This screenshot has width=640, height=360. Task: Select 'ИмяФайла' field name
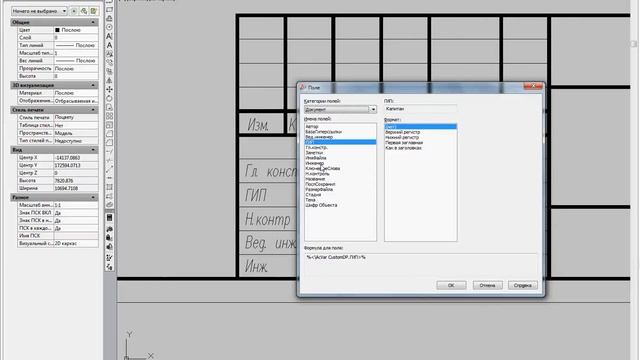pyautogui.click(x=316, y=158)
